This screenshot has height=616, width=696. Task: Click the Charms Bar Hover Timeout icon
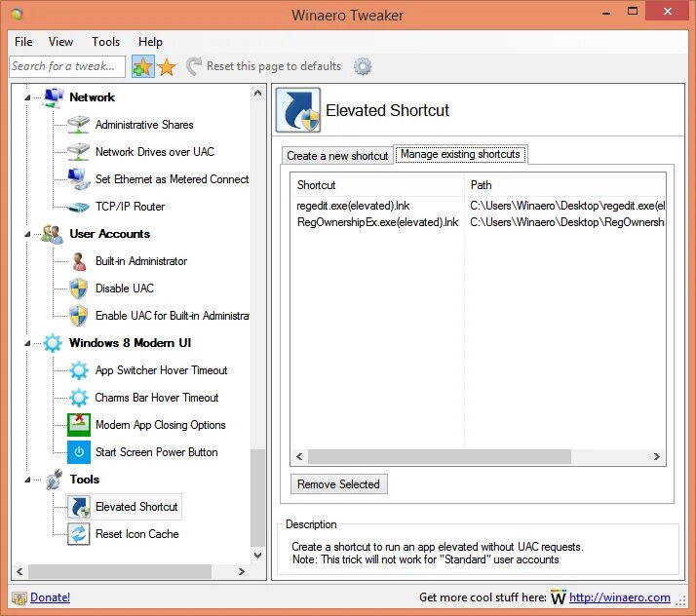(79, 398)
